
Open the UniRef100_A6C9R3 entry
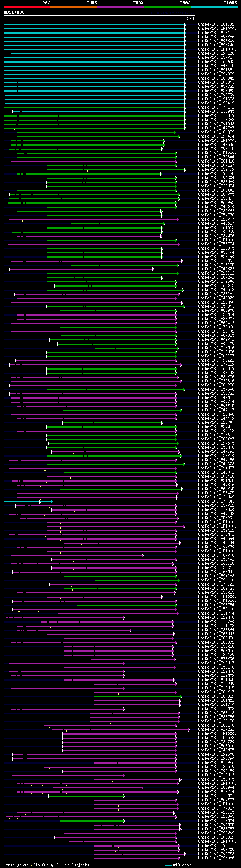[x=216, y=203]
